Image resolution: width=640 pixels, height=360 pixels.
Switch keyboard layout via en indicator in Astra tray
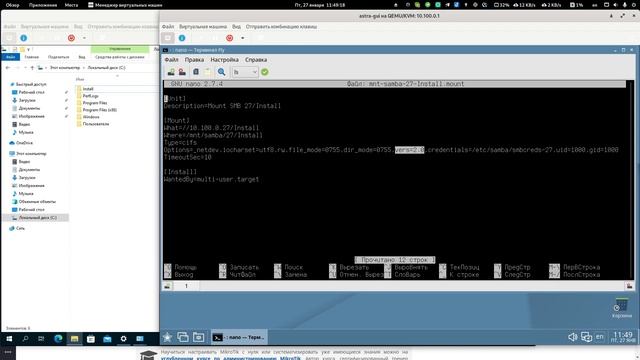tap(600, 337)
